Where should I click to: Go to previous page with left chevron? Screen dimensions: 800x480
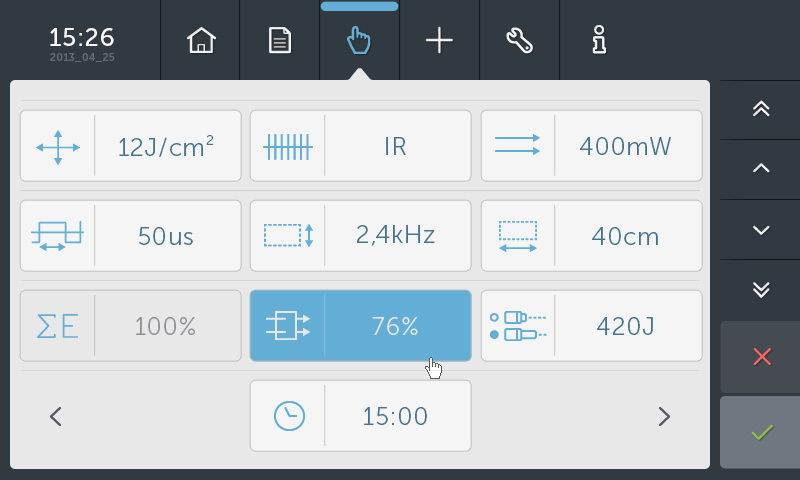tap(56, 416)
